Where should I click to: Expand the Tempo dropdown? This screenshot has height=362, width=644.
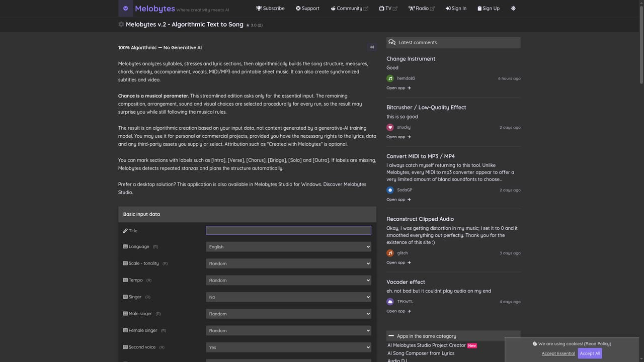tap(288, 280)
